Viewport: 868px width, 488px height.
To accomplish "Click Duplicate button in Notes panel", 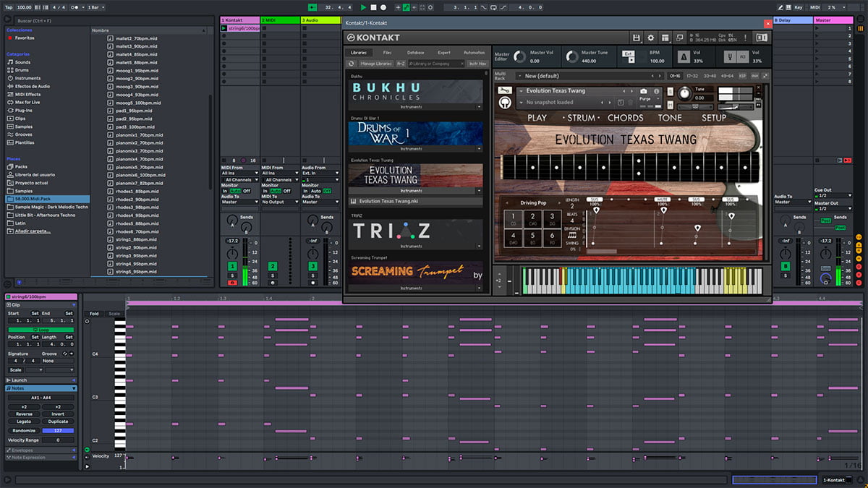I will [58, 421].
